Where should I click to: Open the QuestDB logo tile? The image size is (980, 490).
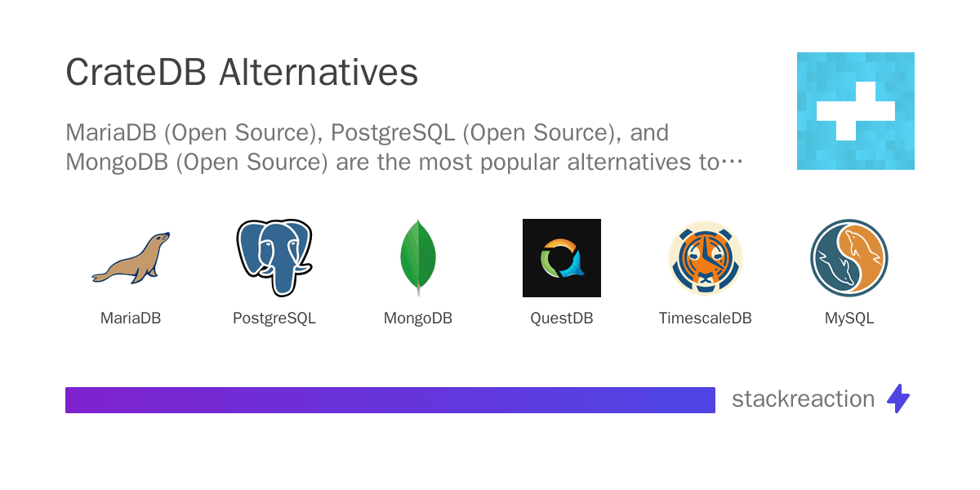[x=562, y=258]
